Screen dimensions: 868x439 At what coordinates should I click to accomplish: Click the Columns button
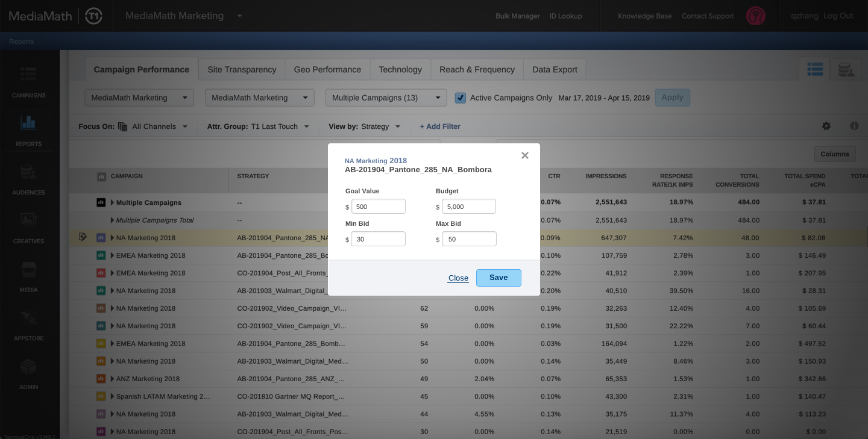835,154
